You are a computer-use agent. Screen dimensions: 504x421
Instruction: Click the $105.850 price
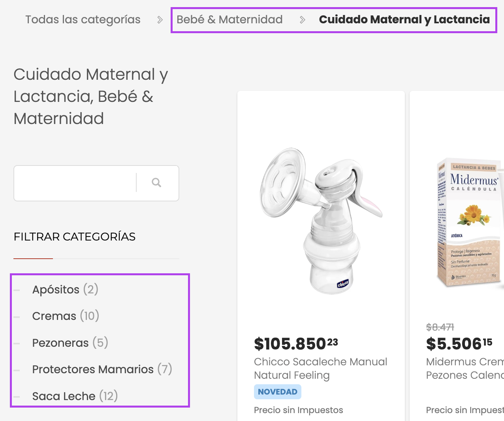296,344
